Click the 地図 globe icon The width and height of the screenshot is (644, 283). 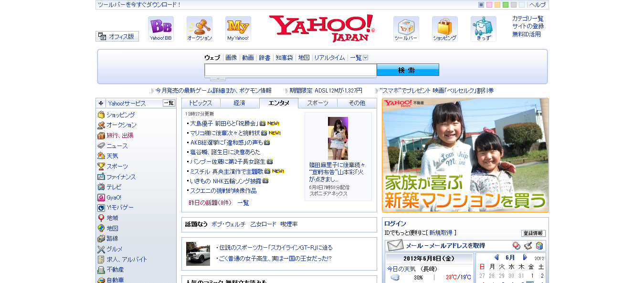coord(101,229)
